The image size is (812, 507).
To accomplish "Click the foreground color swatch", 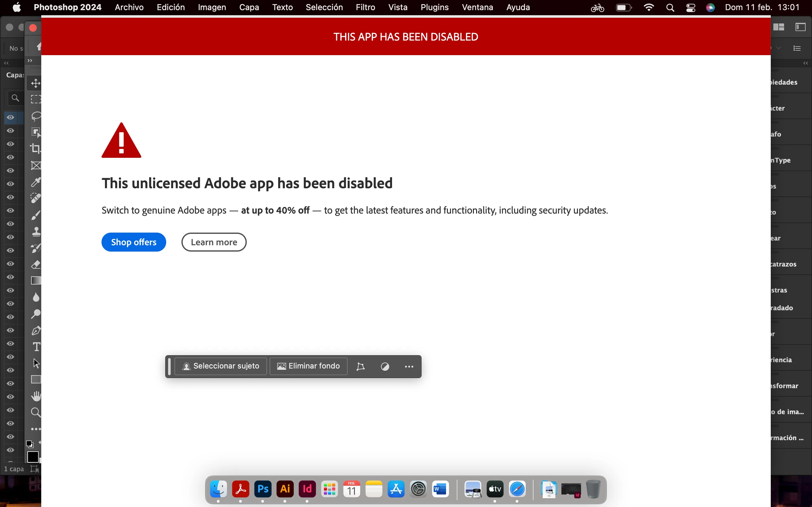I will (33, 457).
